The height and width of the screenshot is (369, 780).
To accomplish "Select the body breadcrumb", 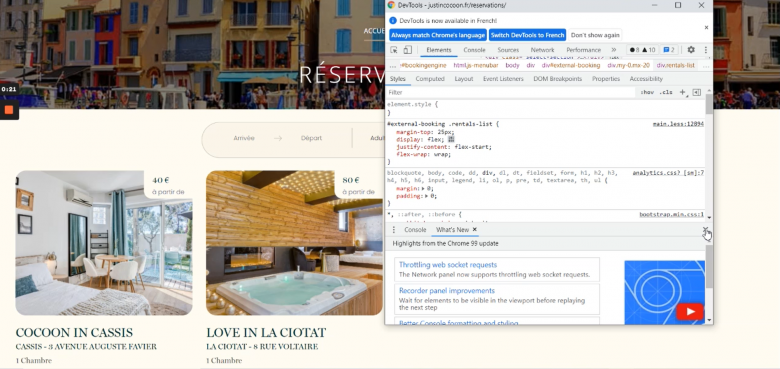I will [512, 66].
